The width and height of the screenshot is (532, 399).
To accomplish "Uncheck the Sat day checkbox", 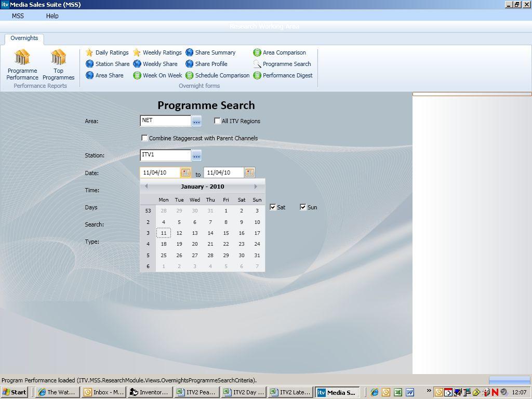I will click(x=273, y=207).
